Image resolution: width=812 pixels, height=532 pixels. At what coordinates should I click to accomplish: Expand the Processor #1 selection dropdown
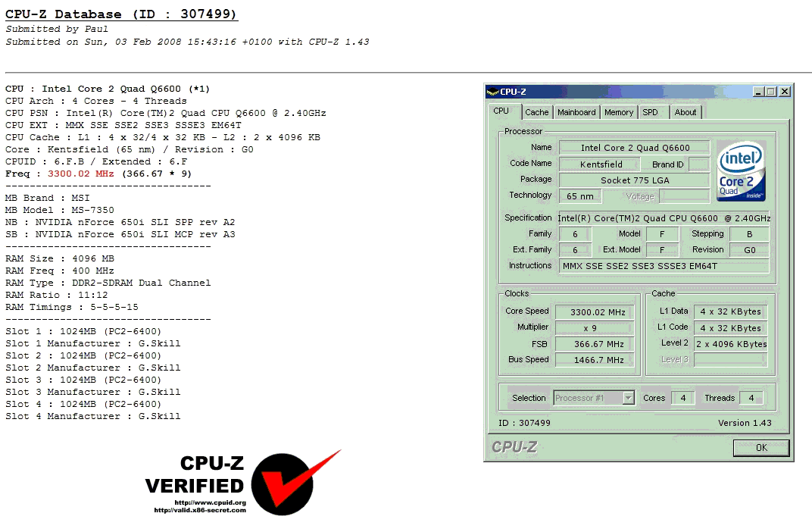click(628, 398)
